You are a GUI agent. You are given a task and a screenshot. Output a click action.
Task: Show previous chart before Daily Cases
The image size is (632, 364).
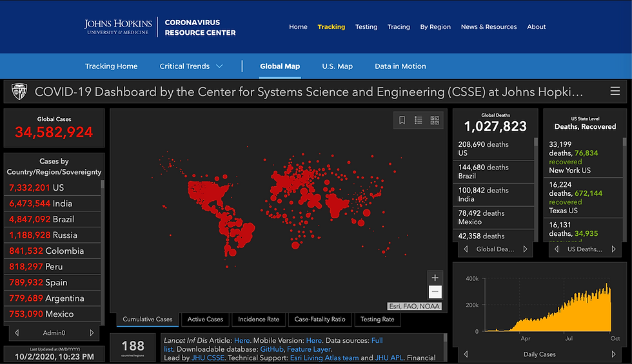click(466, 354)
